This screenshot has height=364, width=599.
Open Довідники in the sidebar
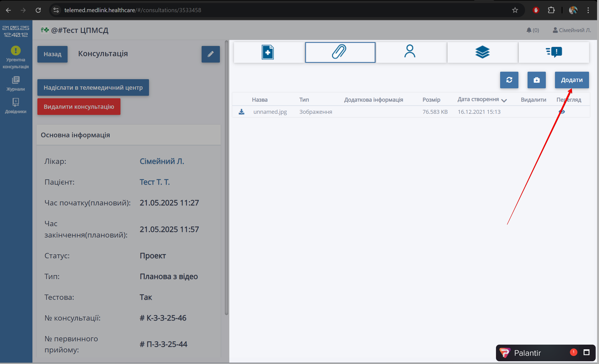16,106
